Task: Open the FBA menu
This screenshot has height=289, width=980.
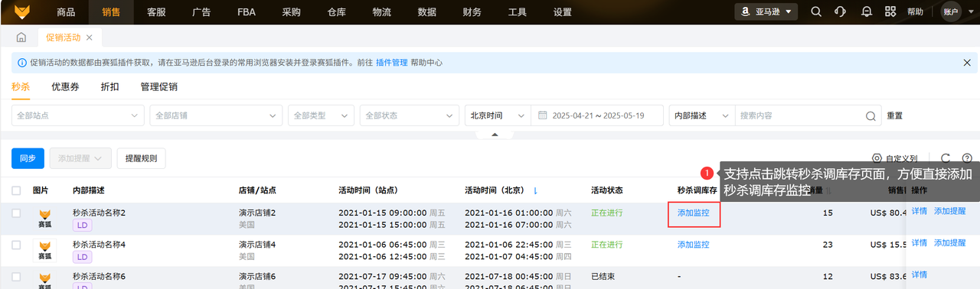Action: (247, 12)
